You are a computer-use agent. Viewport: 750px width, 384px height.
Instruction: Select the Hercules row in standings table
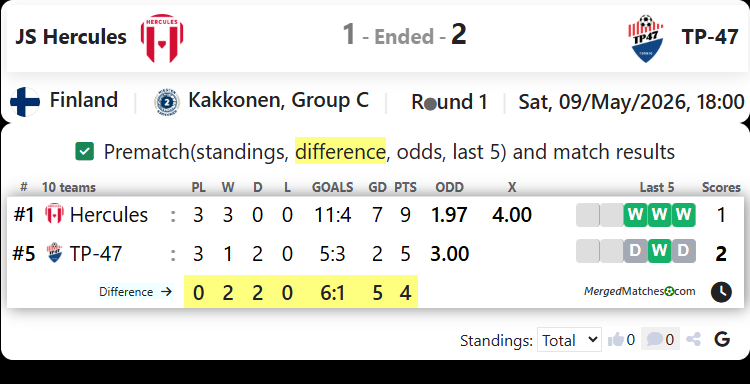tap(375, 215)
